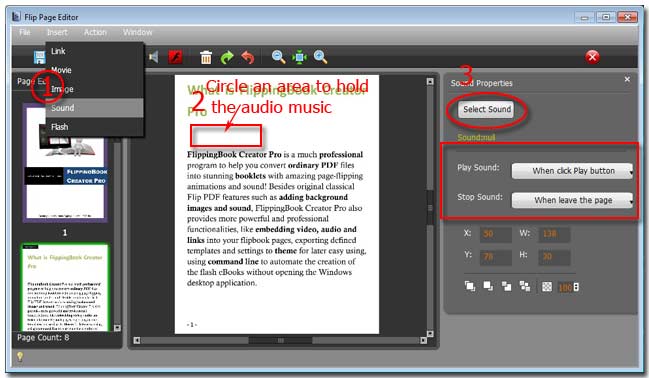Screen dimensions: 649x378
Task: Click the thumbnail list scroll down arrow
Action: [x=117, y=328]
